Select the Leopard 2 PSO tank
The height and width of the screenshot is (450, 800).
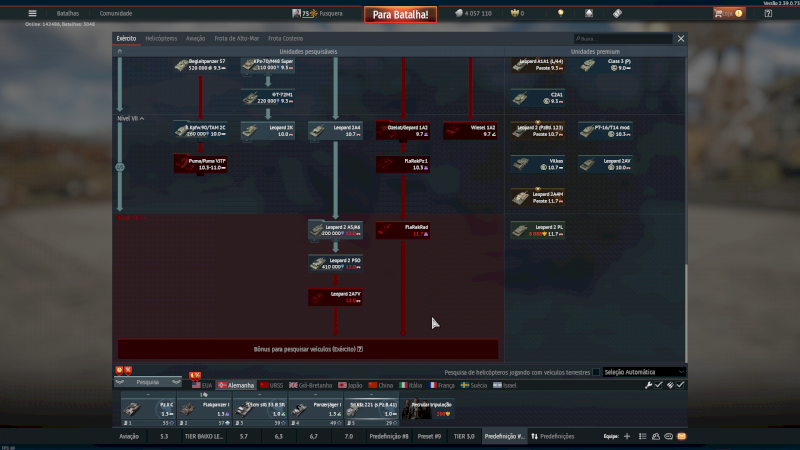335,264
